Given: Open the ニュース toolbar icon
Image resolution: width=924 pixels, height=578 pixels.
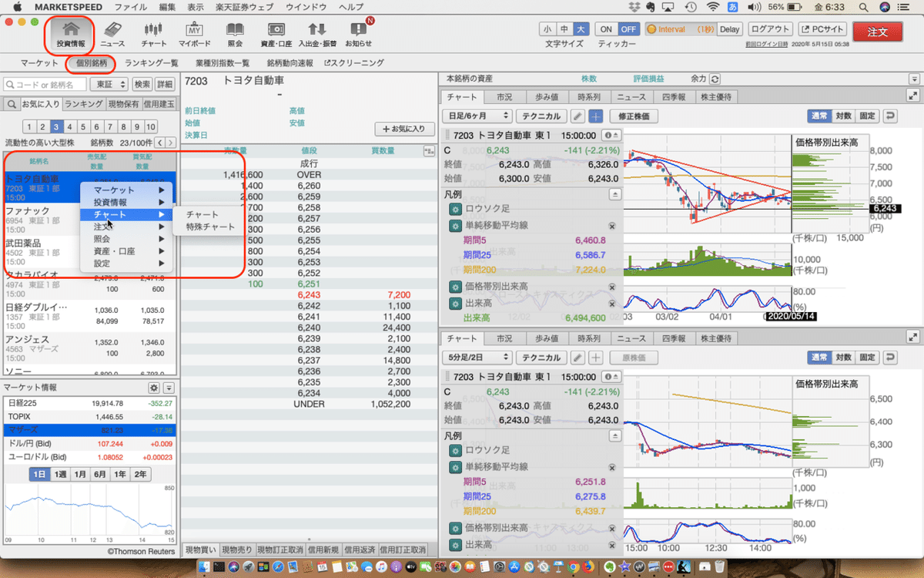Looking at the screenshot, I should pyautogui.click(x=112, y=31).
